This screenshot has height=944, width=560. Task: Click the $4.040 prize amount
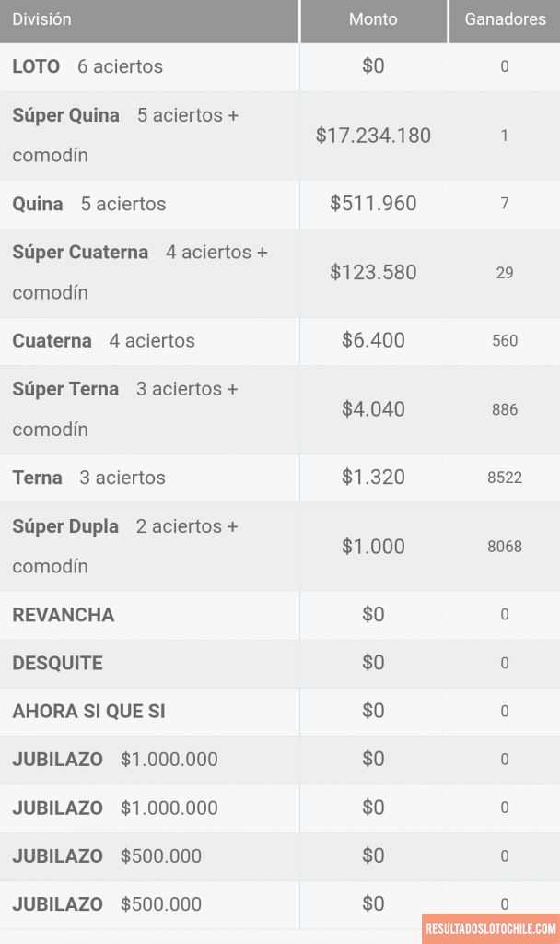coord(373,409)
